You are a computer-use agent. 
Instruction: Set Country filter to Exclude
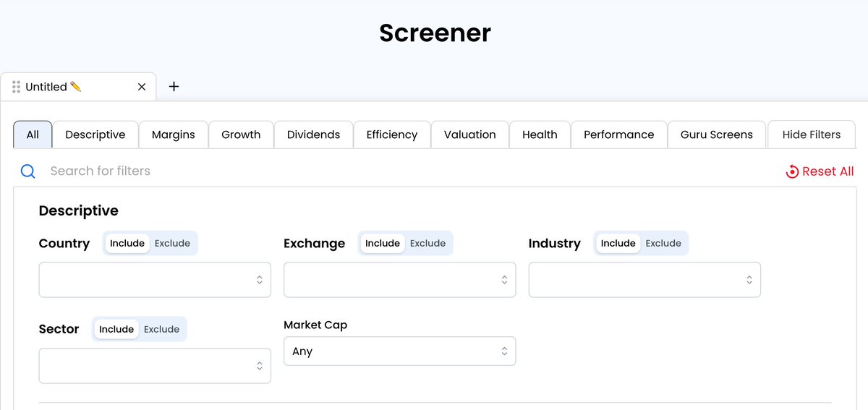[x=172, y=243]
